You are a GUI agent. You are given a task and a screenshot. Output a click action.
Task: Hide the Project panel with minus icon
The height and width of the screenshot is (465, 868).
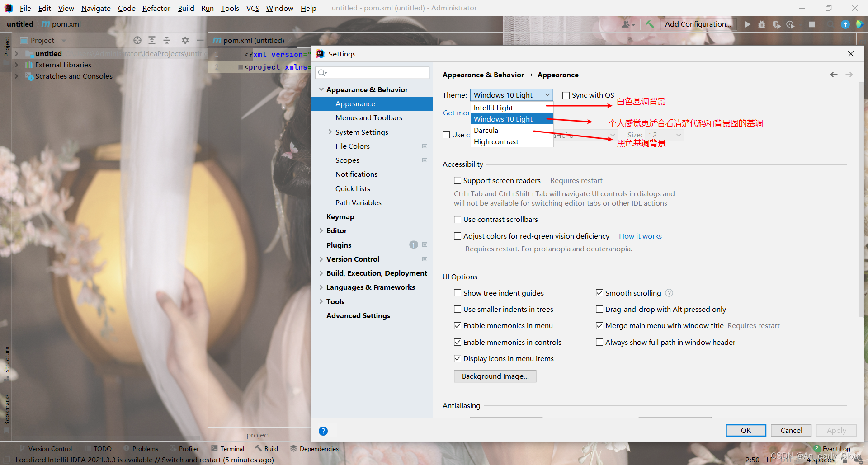point(200,40)
